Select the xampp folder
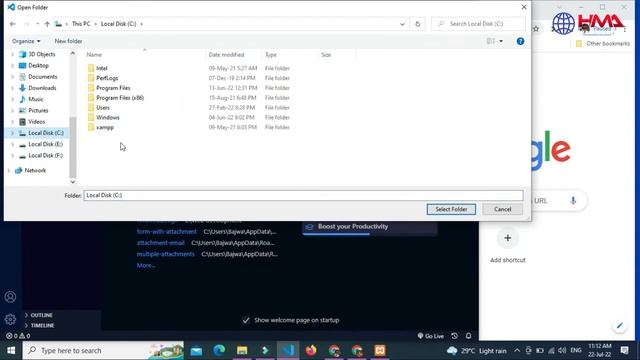Viewport: 640px width, 360px height. [105, 127]
